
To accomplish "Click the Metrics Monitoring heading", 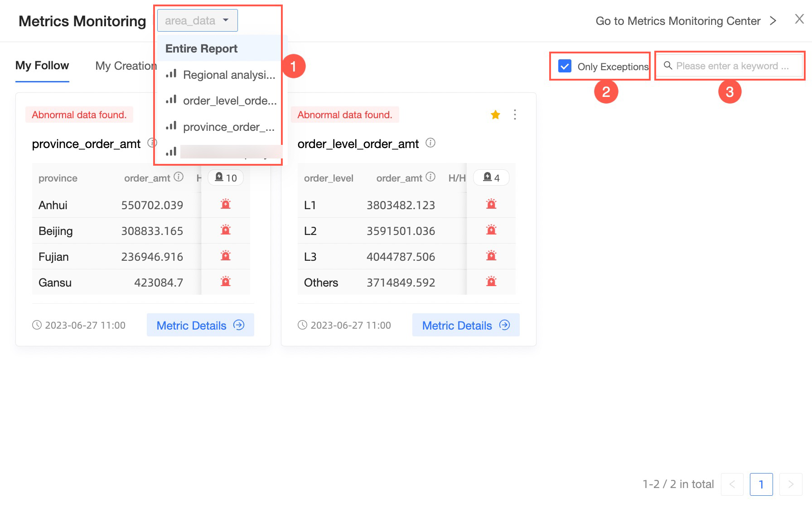I will click(x=82, y=21).
